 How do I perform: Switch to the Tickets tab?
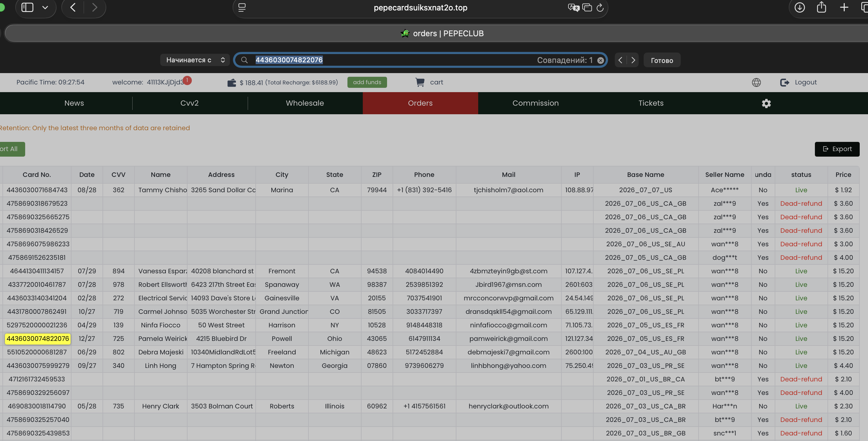pyautogui.click(x=651, y=103)
